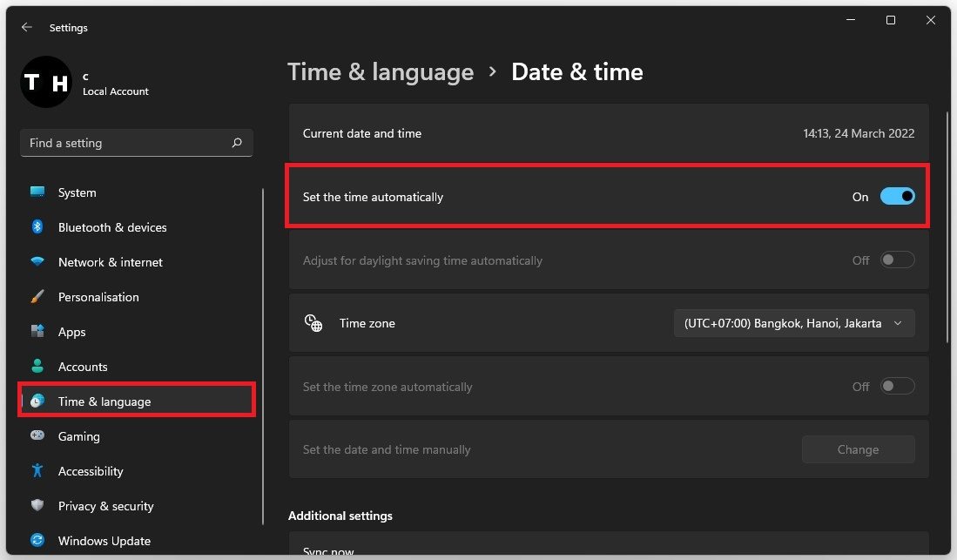The height and width of the screenshot is (560, 957).
Task: Open the Apps grid icon
Action: [37, 332]
